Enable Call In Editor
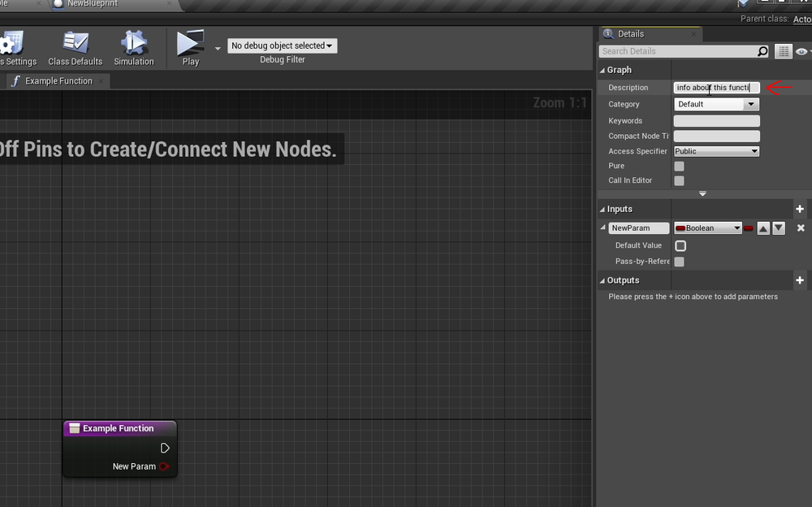This screenshot has width=812, height=507. 678,180
